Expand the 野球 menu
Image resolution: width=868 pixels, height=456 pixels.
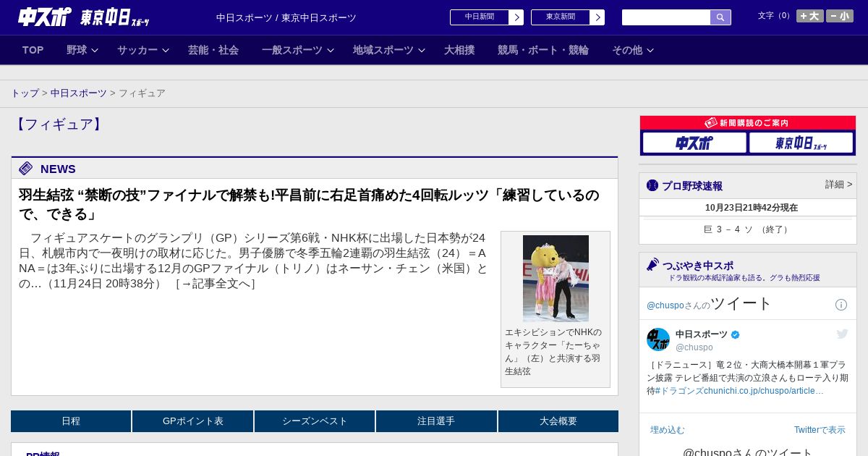pos(82,50)
